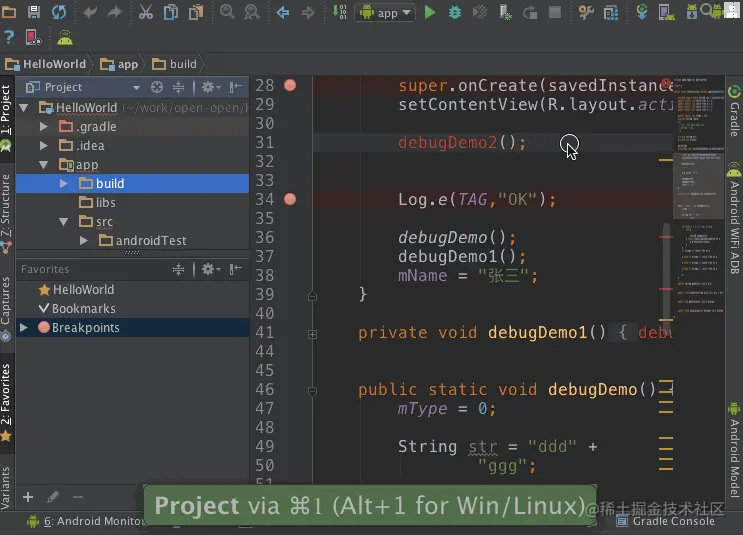Click the Undo arrow in toolbar
Screen dimensions: 743x535
(90, 12)
